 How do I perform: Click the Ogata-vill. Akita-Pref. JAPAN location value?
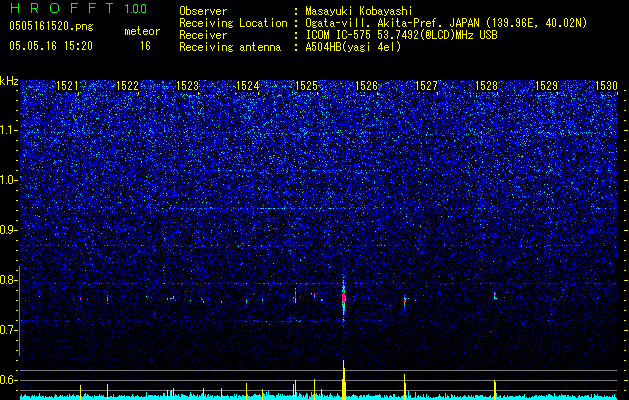[445, 23]
